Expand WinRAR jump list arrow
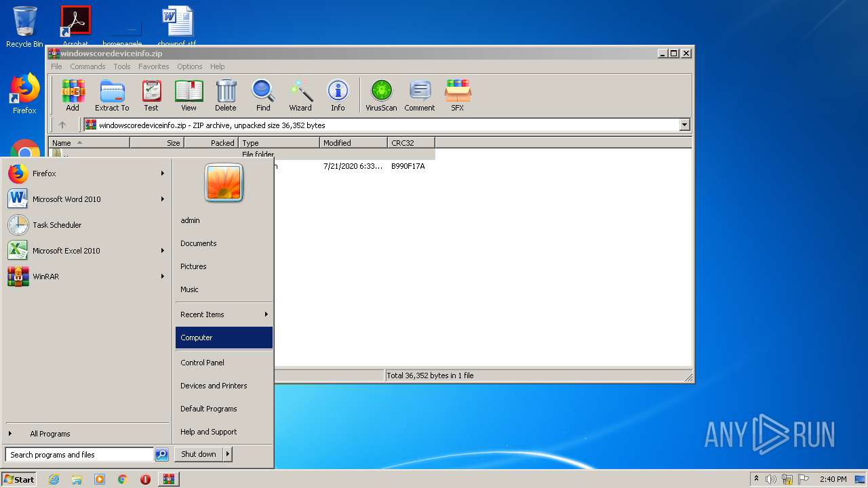 coord(163,277)
